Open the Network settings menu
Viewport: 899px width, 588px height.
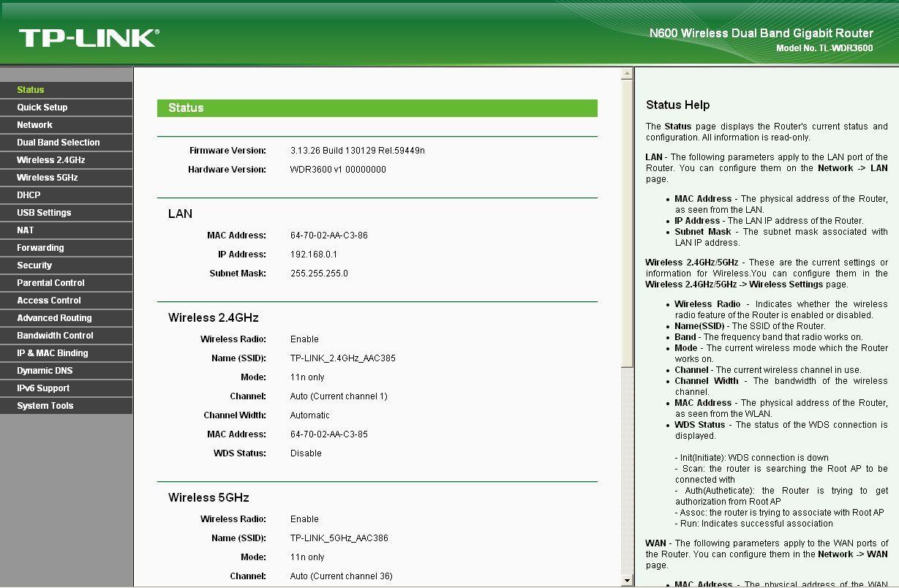34,125
